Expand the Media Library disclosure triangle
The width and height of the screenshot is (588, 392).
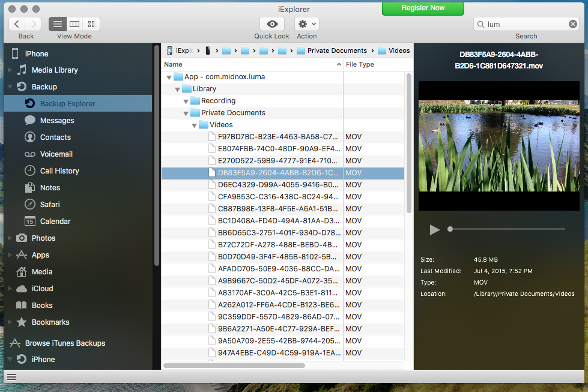[10, 70]
